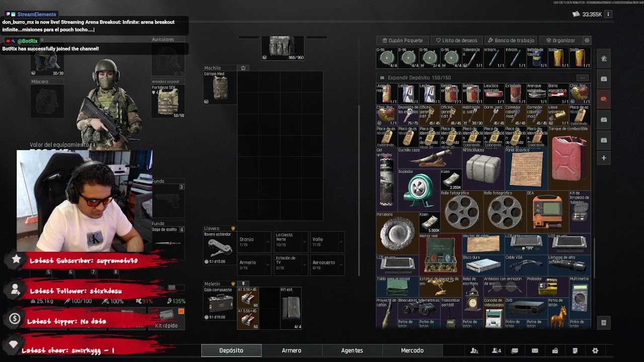The width and height of the screenshot is (644, 362).
Task: Select the Cuchillo caza knife item
Action: (430, 158)
